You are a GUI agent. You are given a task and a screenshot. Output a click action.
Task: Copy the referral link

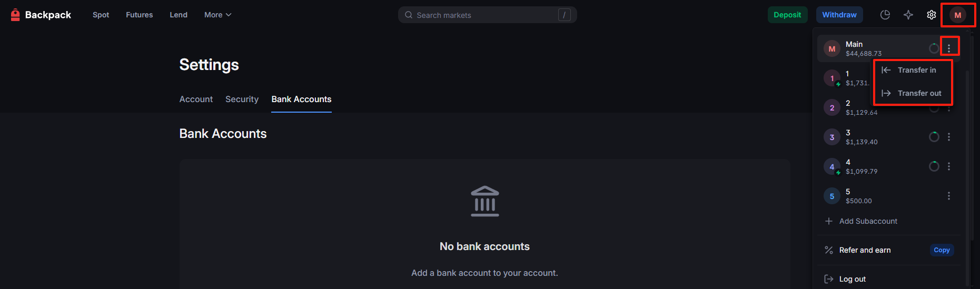(x=942, y=250)
